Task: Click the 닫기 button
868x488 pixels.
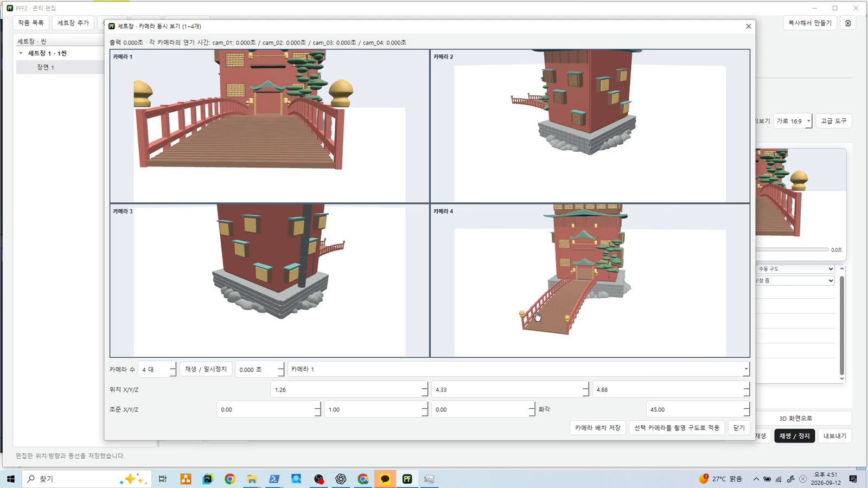Action: pos(739,428)
